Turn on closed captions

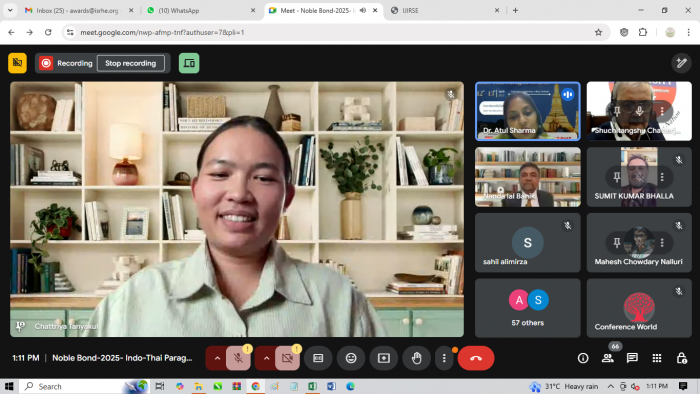pos(318,358)
